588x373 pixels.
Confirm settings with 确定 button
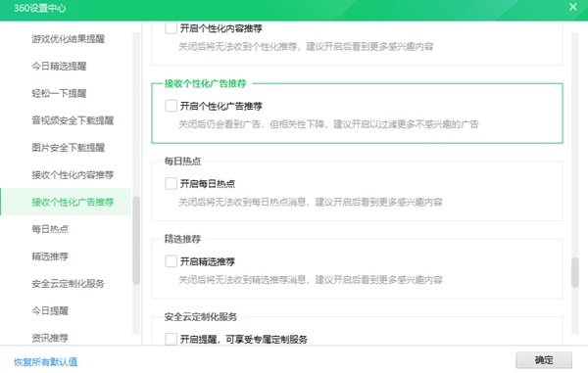tap(544, 360)
